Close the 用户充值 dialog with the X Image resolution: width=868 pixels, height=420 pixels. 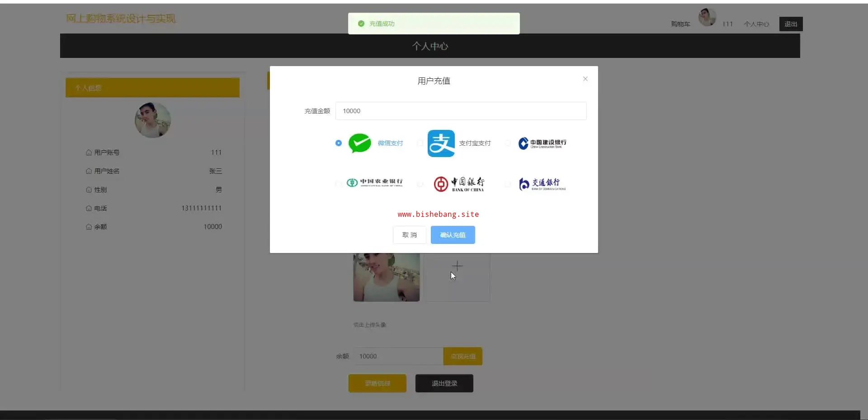click(x=585, y=79)
